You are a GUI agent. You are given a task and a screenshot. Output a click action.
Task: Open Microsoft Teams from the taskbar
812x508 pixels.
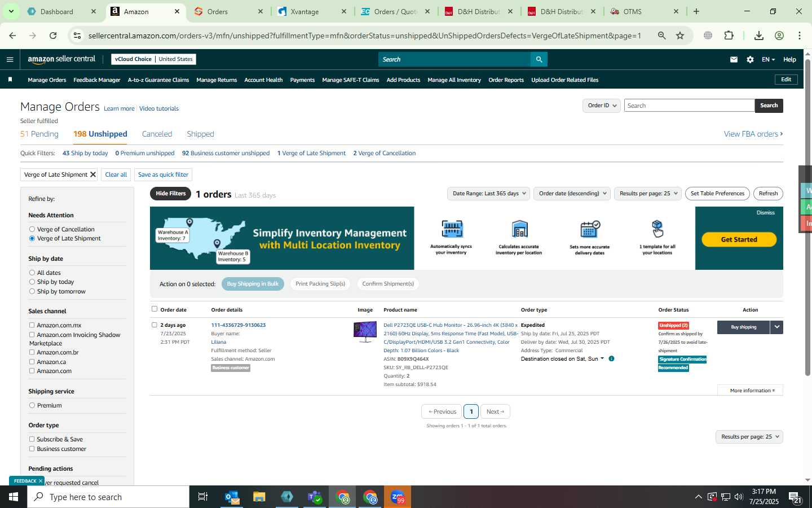point(315,497)
